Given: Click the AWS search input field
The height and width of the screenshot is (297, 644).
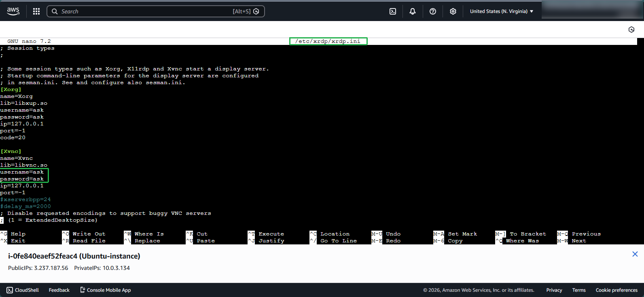Looking at the screenshot, I should [x=156, y=11].
